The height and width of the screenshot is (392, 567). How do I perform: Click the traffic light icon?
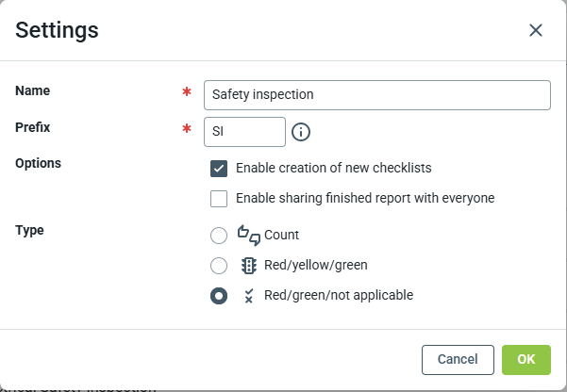tap(249, 265)
